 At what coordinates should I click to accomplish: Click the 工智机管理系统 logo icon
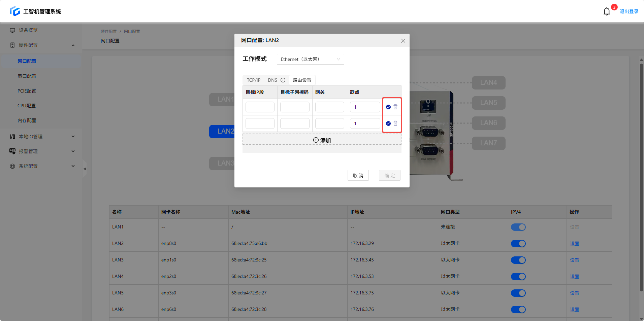coord(15,11)
